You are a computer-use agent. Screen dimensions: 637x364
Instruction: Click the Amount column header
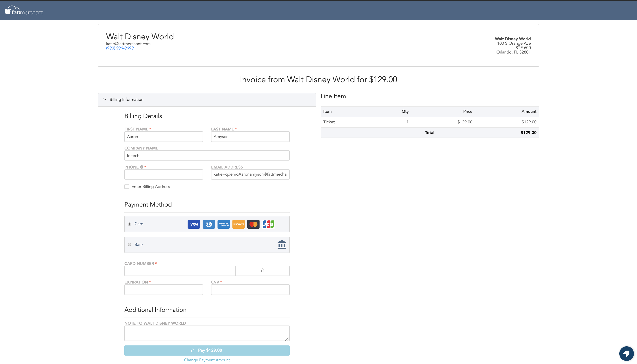[529, 111]
